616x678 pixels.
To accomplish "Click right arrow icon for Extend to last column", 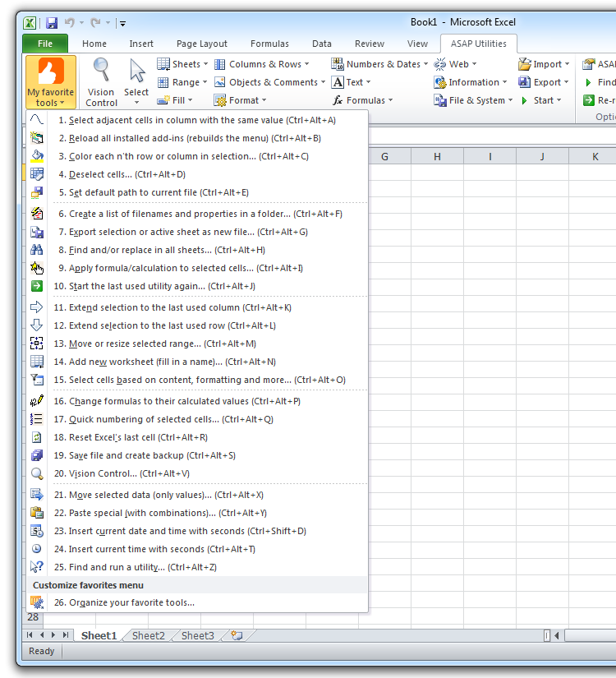I will point(37,307).
